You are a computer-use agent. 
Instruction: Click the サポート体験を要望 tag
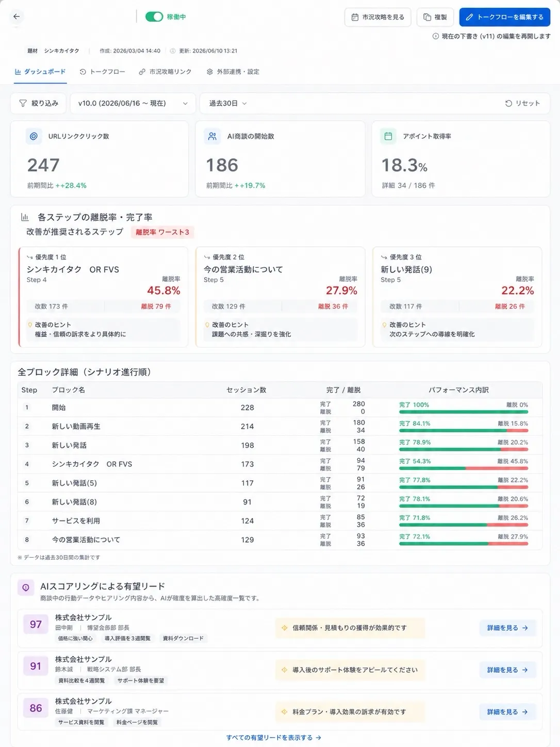(140, 680)
